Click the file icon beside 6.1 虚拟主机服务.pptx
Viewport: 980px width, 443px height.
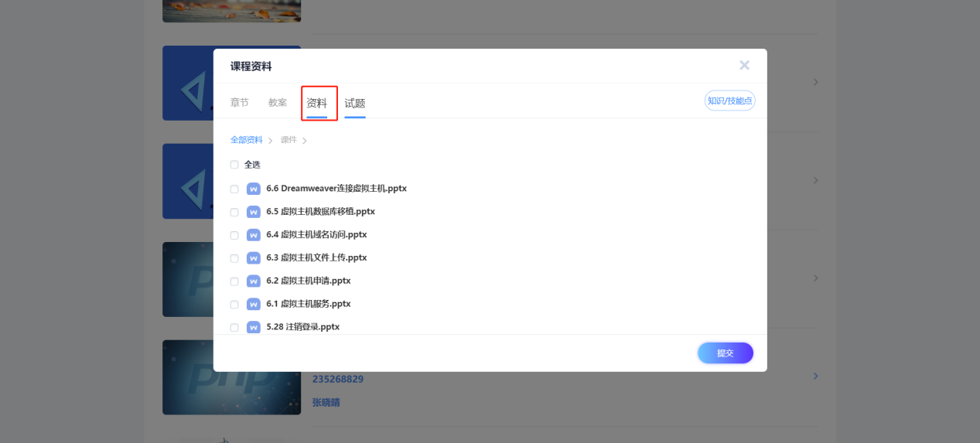pos(253,305)
